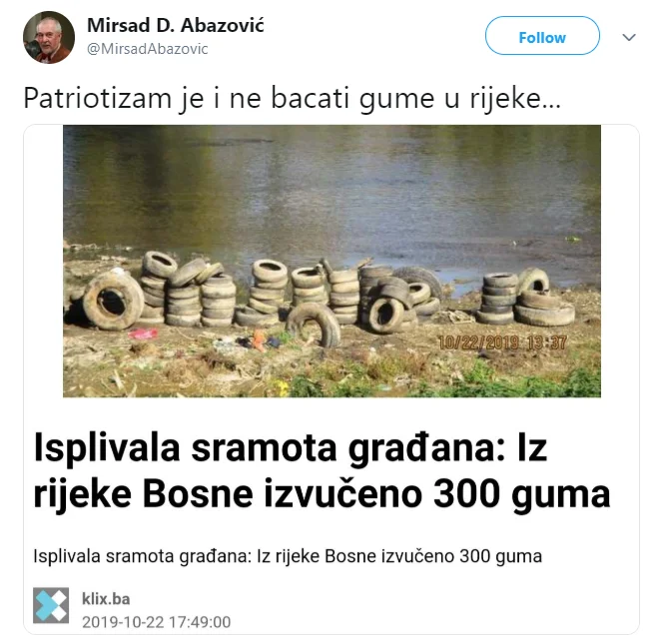Open the klix.ba source domain text
This screenshot has width=653, height=644.
click(x=106, y=599)
